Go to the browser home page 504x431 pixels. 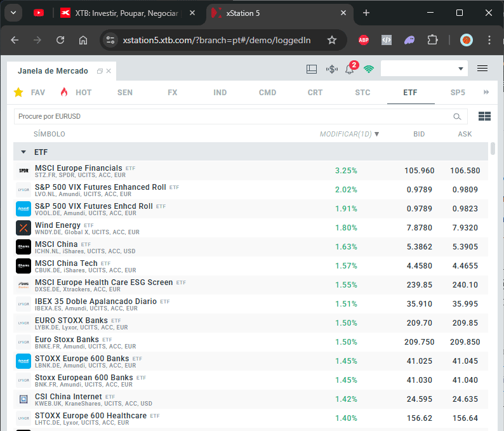[83, 40]
